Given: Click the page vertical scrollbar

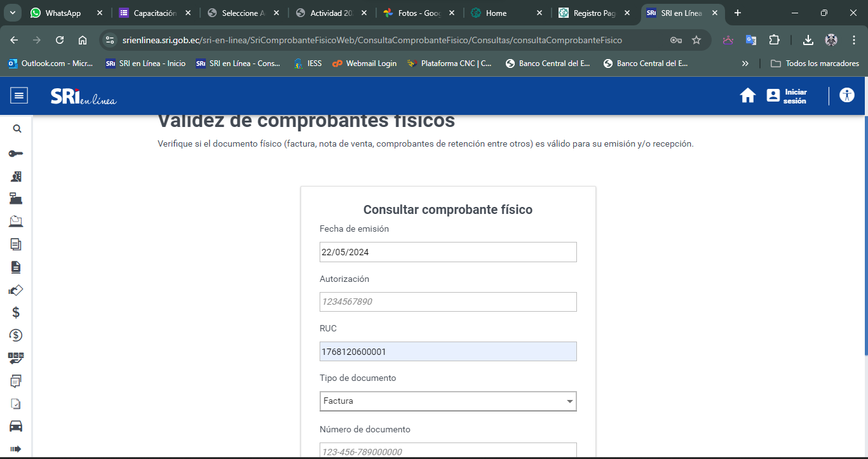Looking at the screenshot, I should point(865,254).
